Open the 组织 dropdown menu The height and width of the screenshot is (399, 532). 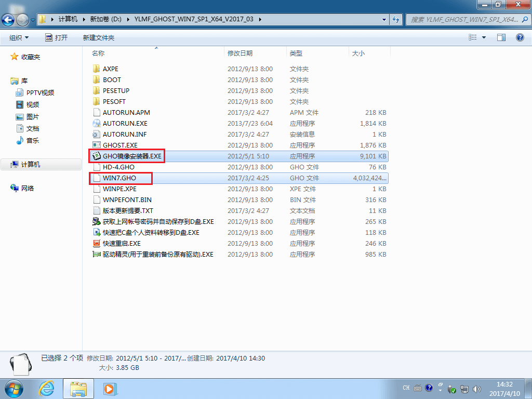click(19, 37)
